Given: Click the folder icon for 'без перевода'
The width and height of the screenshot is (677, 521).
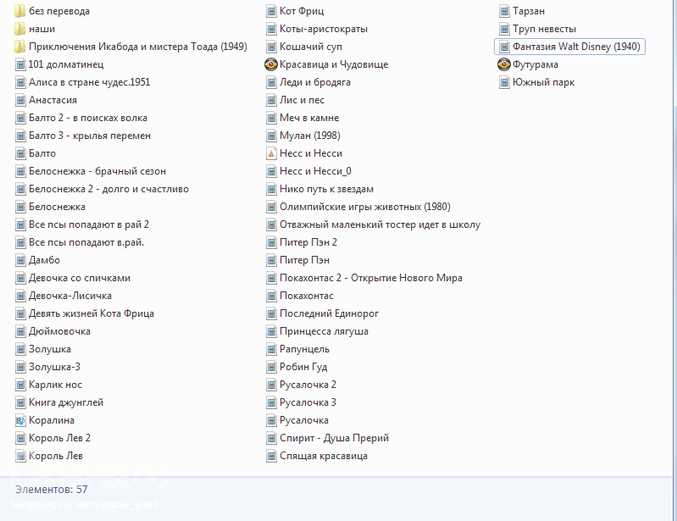Looking at the screenshot, I should point(21,11).
